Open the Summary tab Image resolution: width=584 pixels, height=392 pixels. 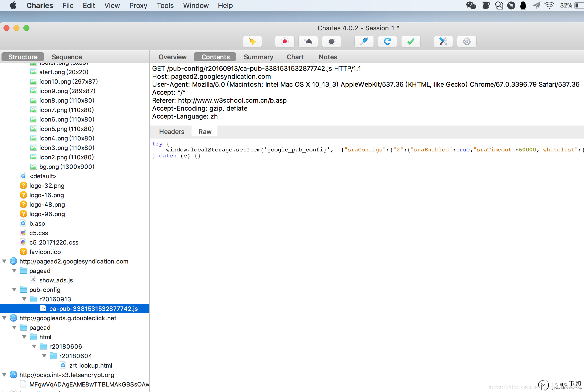(258, 57)
